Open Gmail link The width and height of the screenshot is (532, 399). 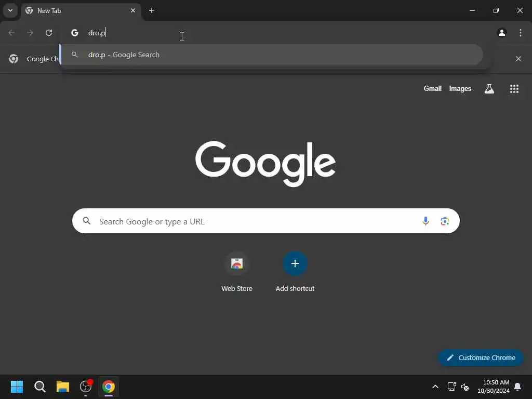tap(433, 88)
